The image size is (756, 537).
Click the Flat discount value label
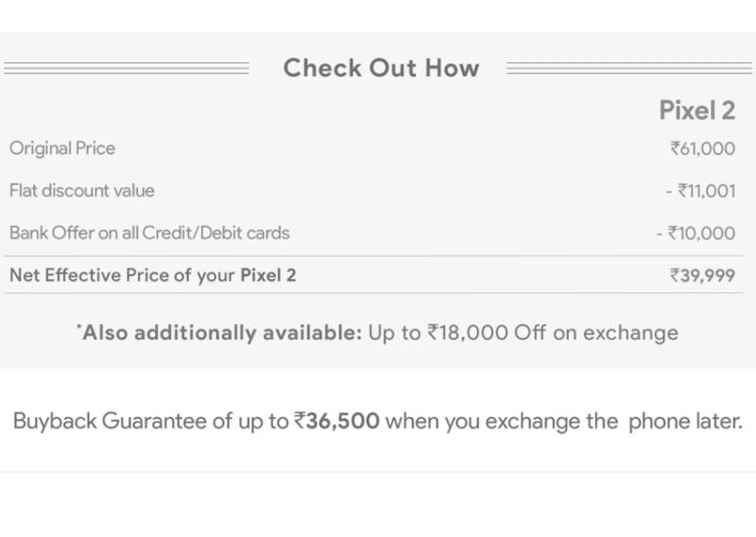coord(81,191)
